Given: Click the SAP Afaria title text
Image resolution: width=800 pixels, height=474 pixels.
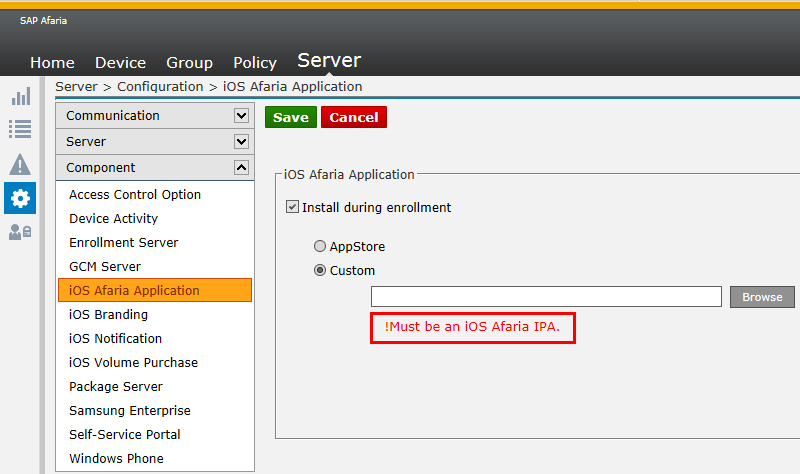Looking at the screenshot, I should click(x=43, y=21).
